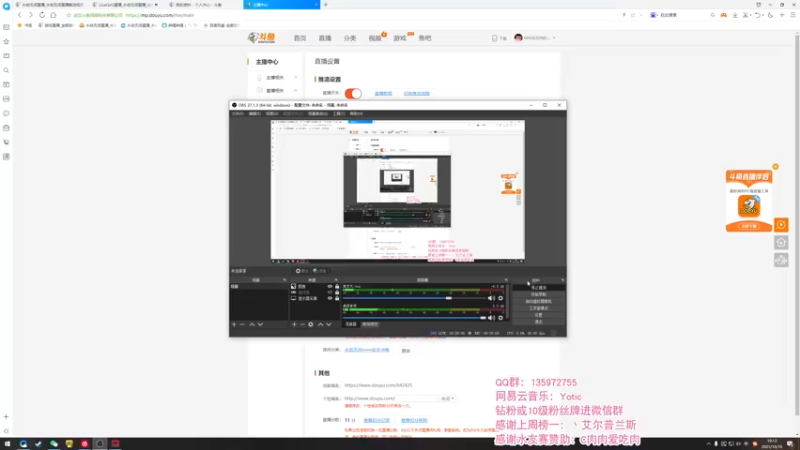Open settings gear of first mixer channel
800x450 pixels.
[x=501, y=298]
